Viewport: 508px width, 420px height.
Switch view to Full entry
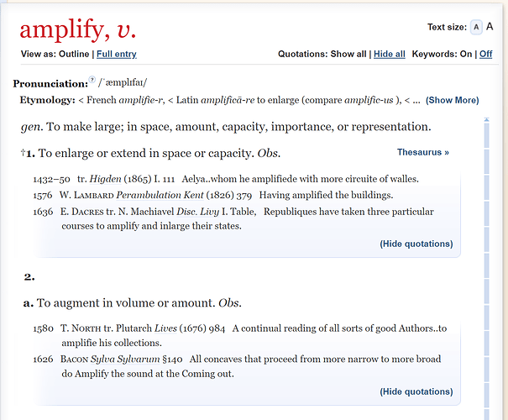tap(117, 54)
